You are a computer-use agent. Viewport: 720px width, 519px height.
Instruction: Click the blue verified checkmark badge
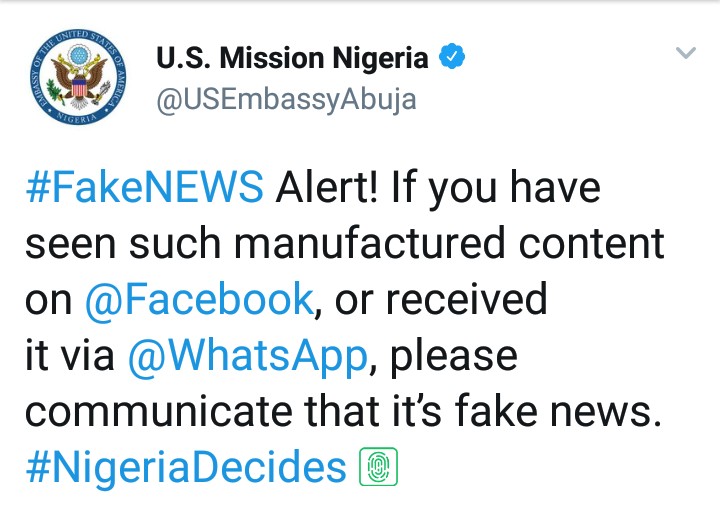(454, 57)
